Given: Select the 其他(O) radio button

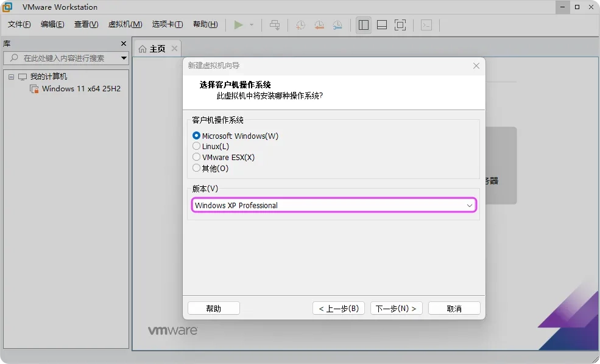Looking at the screenshot, I should (196, 168).
